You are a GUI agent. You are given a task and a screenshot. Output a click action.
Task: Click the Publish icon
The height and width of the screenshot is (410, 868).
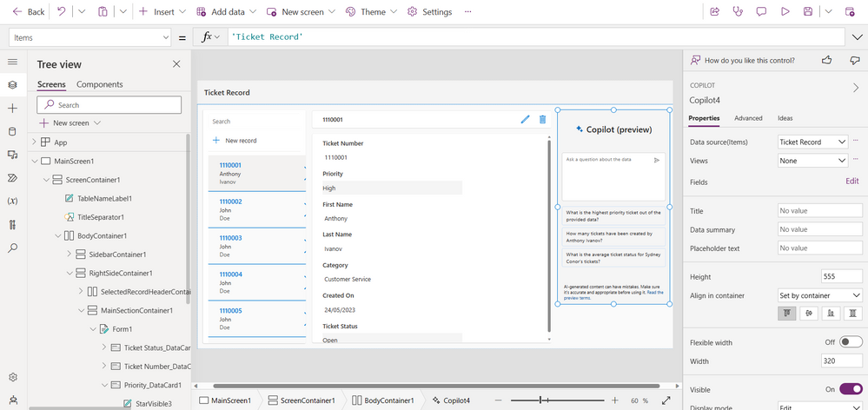tap(850, 11)
